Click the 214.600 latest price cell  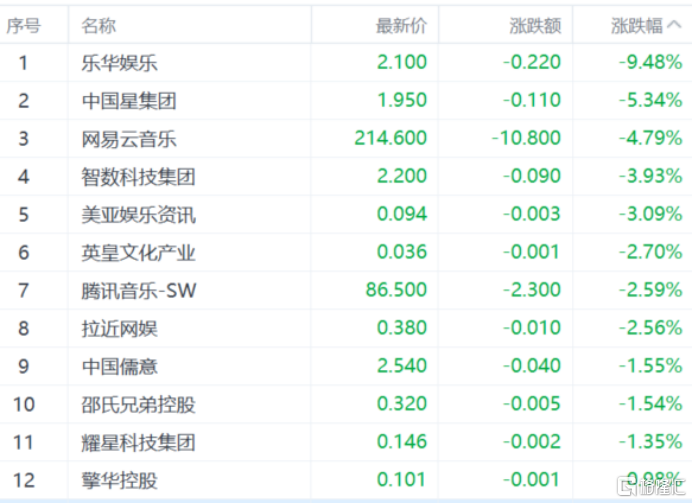click(391, 138)
